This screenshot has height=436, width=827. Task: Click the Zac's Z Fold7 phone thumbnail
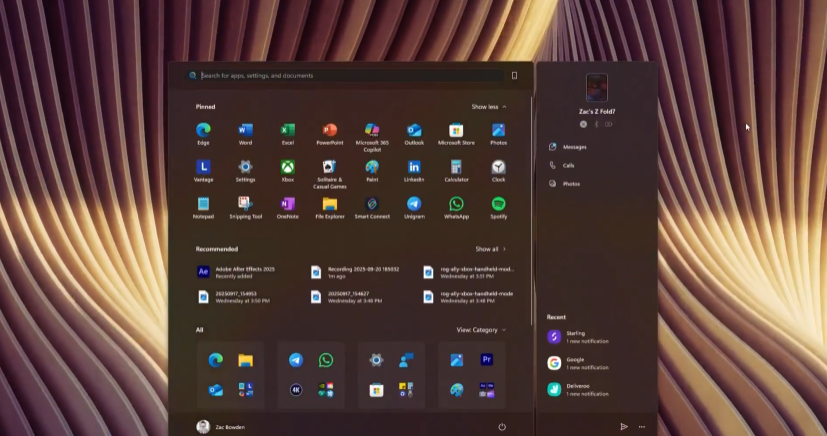click(597, 88)
